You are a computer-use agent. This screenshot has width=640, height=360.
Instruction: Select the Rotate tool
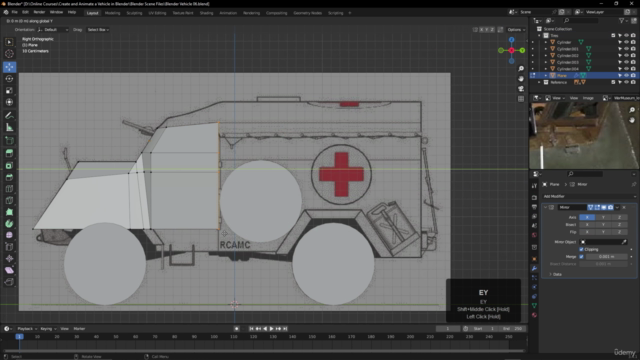9,78
